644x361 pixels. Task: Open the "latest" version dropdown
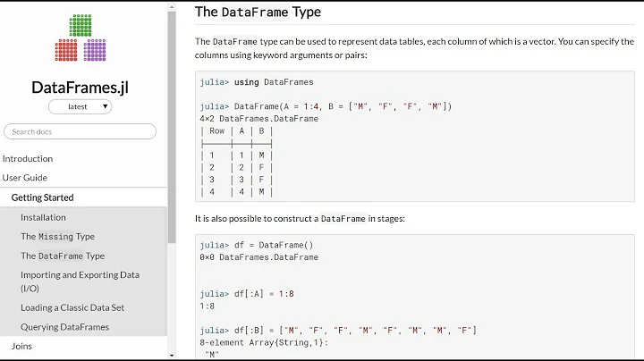[x=80, y=106]
